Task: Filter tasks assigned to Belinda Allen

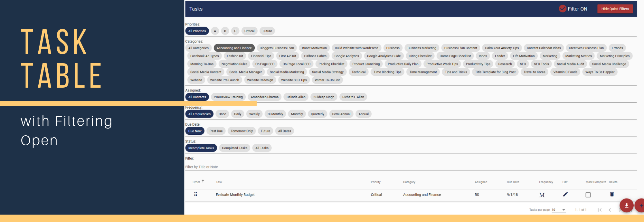Action: point(296,97)
